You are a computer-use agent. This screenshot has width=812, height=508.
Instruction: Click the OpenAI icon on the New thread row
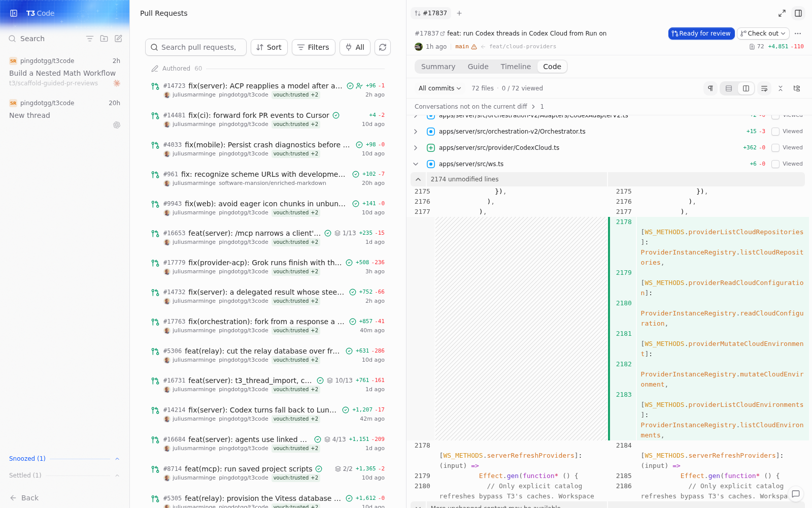pos(117,125)
